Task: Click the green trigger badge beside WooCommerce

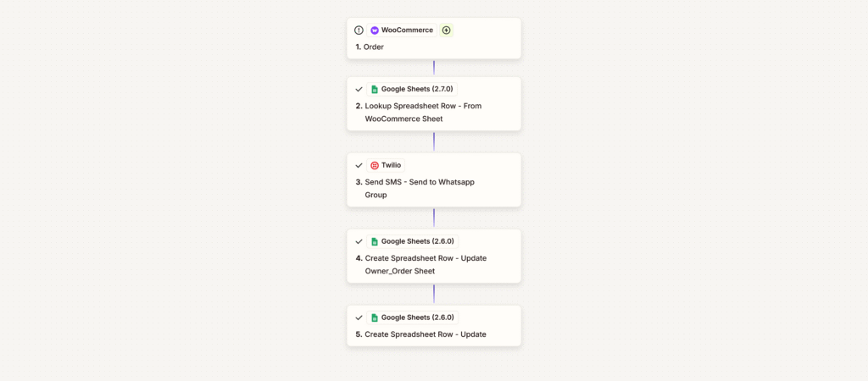Action: 447,30
